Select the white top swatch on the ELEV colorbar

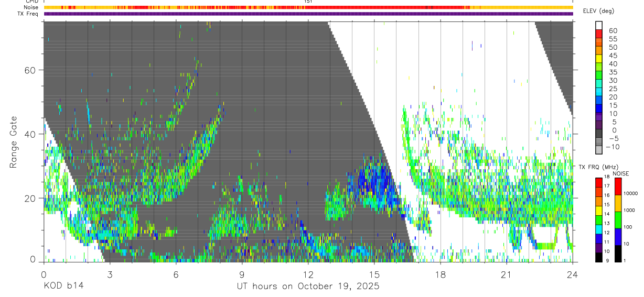coord(599,25)
